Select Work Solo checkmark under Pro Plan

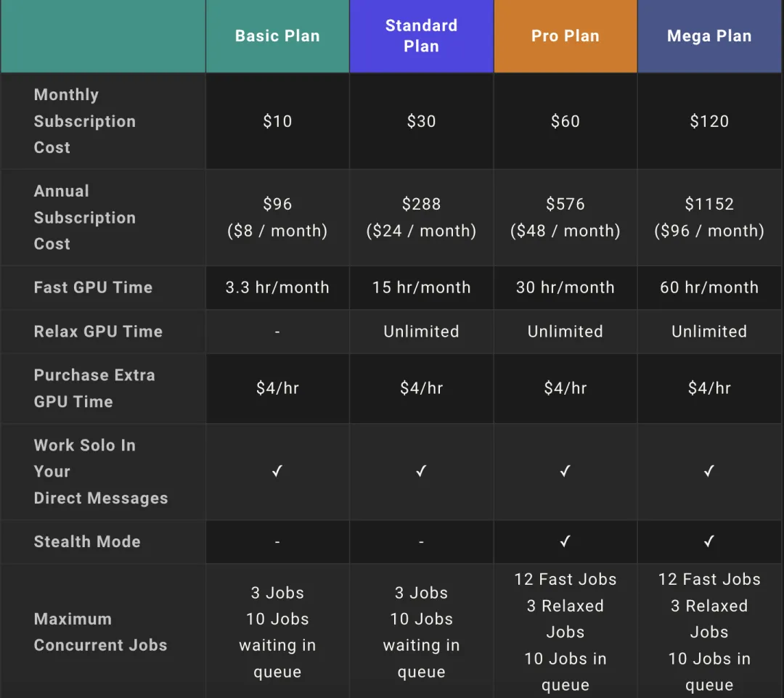coord(565,472)
